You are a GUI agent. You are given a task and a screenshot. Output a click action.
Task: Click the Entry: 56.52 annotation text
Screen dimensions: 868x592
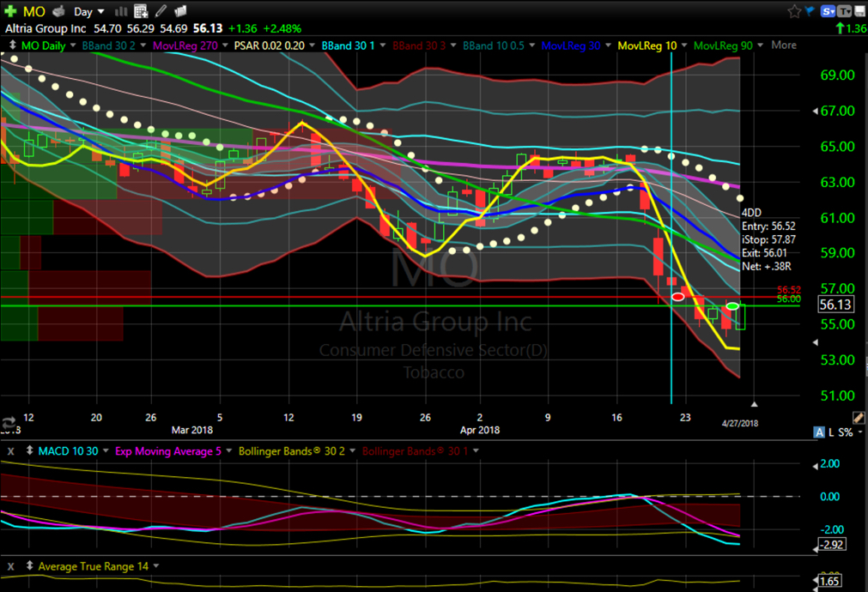click(769, 226)
